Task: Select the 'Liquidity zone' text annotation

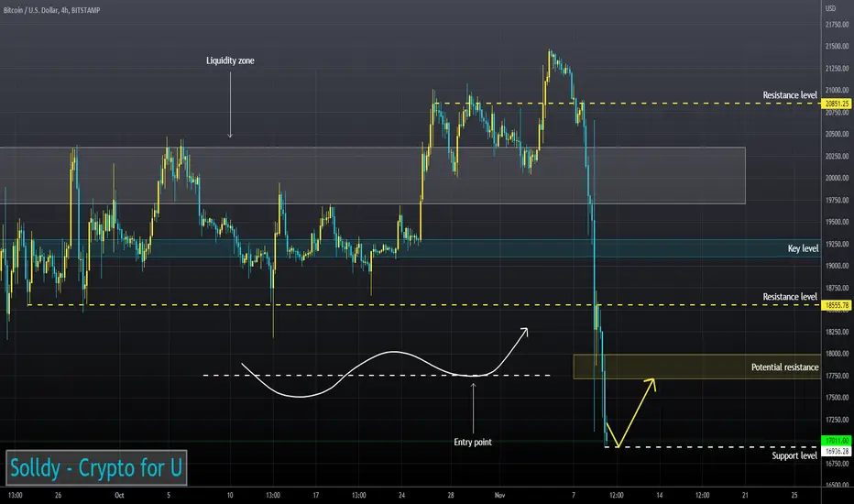Action: [x=230, y=60]
